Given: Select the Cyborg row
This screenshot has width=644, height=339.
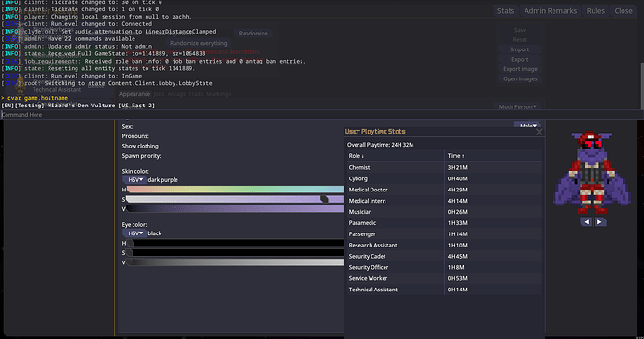Looking at the screenshot, I should [444, 178].
